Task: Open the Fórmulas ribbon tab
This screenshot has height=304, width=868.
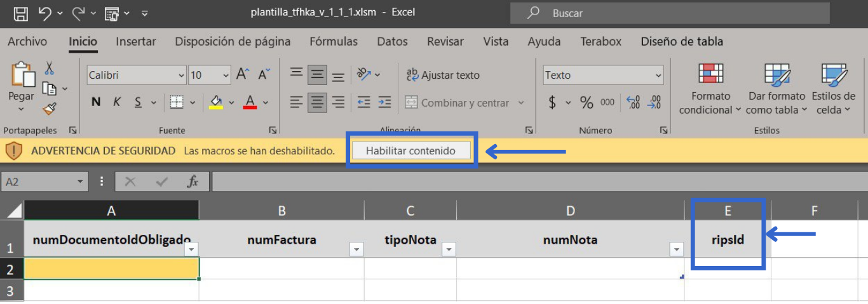Action: pyautogui.click(x=334, y=41)
